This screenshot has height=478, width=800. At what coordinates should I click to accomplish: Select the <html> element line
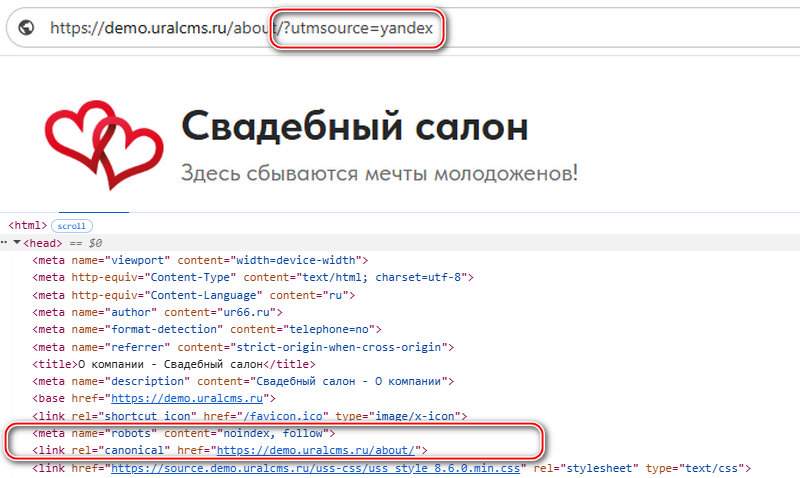click(x=28, y=225)
